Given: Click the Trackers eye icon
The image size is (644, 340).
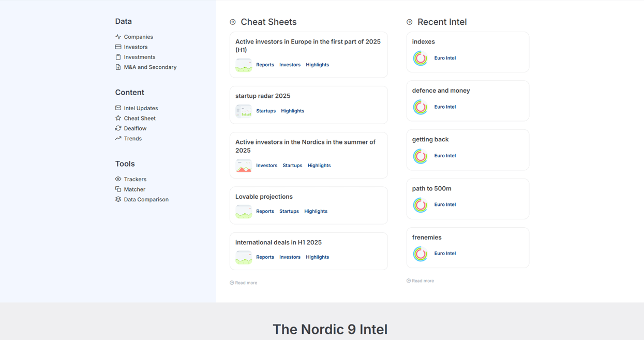Looking at the screenshot, I should (x=118, y=179).
